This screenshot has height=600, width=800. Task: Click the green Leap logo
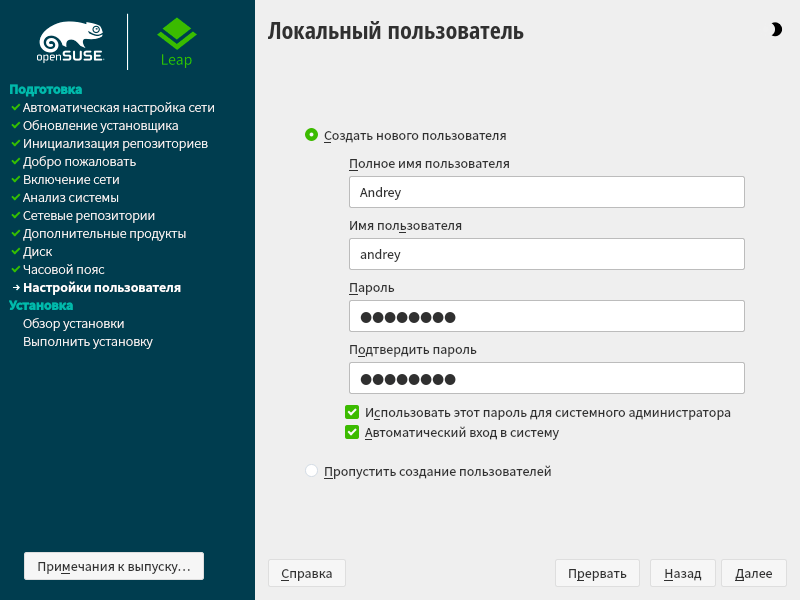(x=177, y=42)
